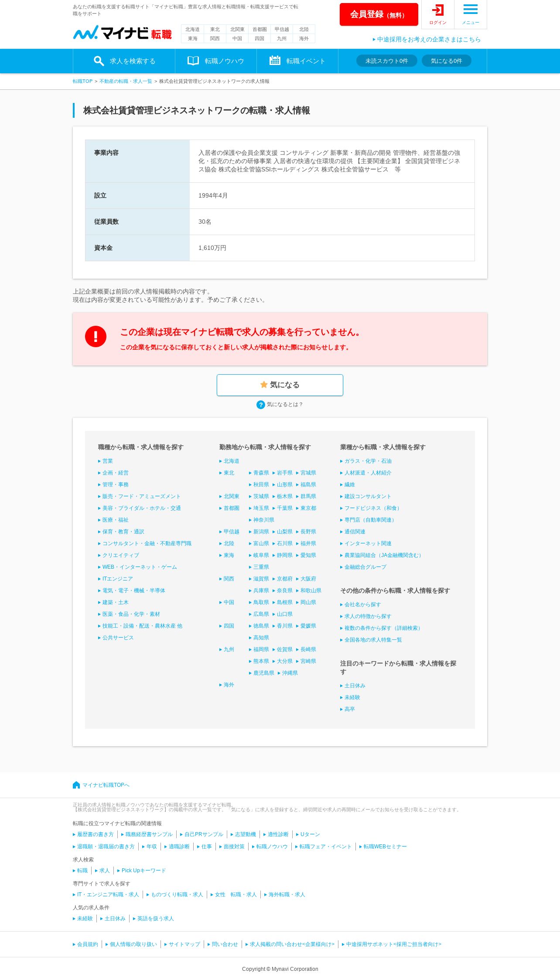The width and height of the screenshot is (560, 980).
Task: Open 東京都 prefecture link
Action: pyautogui.click(x=306, y=508)
